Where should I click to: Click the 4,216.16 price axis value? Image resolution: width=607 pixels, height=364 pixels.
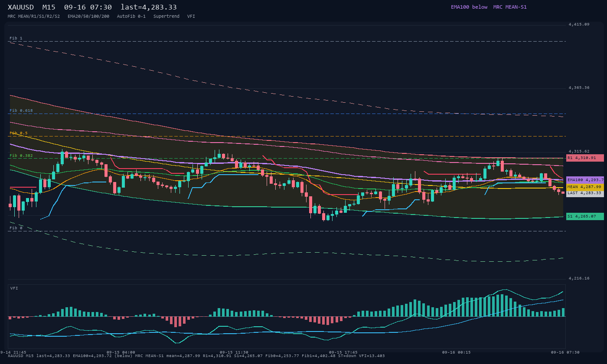click(579, 279)
